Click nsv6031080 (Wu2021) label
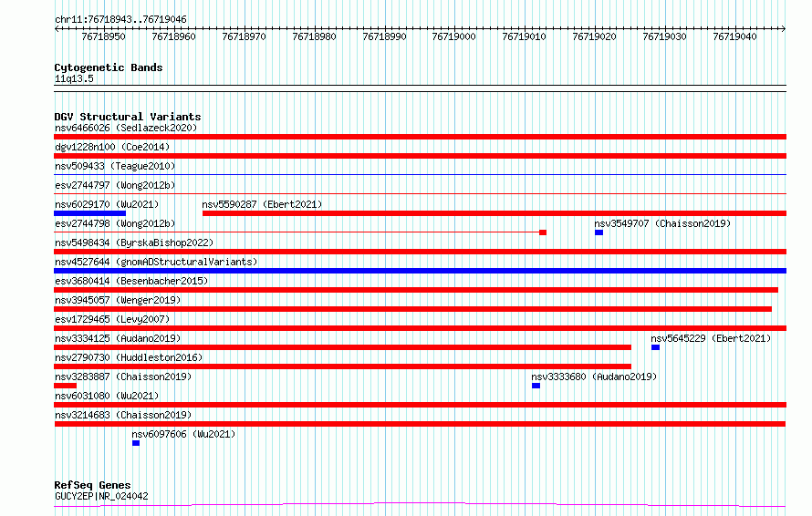Viewport: 812px width, 516px height. [x=107, y=396]
